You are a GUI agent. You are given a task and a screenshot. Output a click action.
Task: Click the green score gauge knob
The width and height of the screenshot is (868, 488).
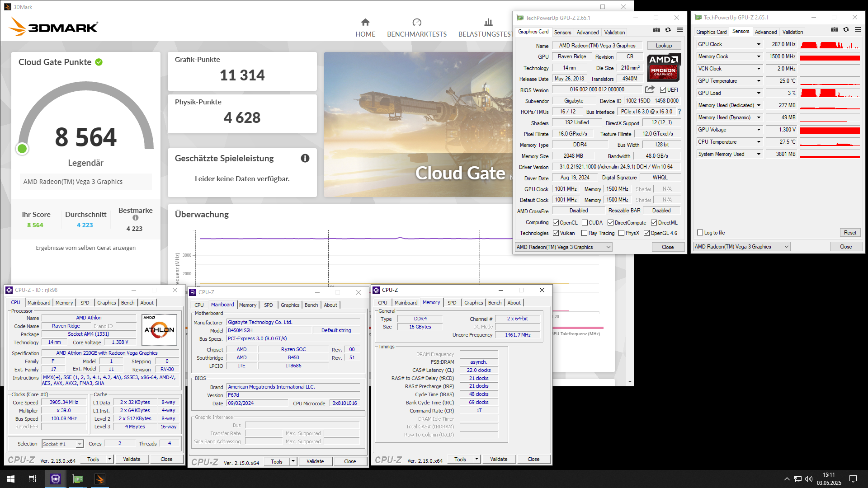pyautogui.click(x=22, y=149)
